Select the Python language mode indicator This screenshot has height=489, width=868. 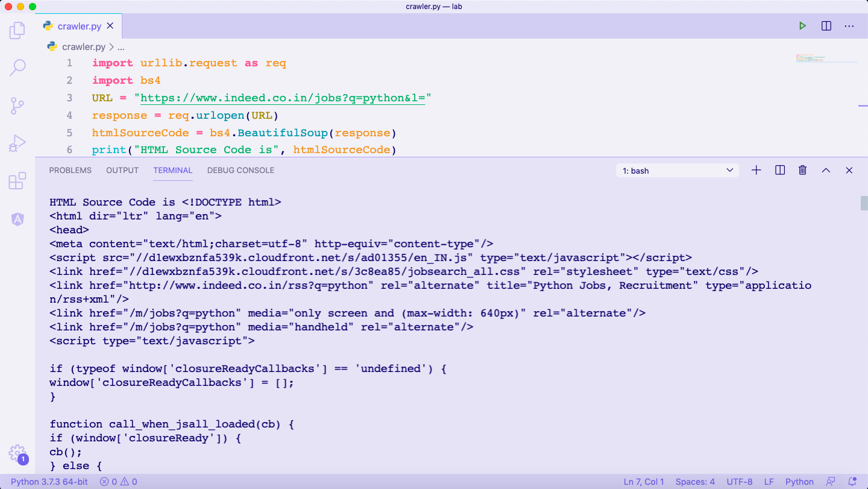pos(799,482)
